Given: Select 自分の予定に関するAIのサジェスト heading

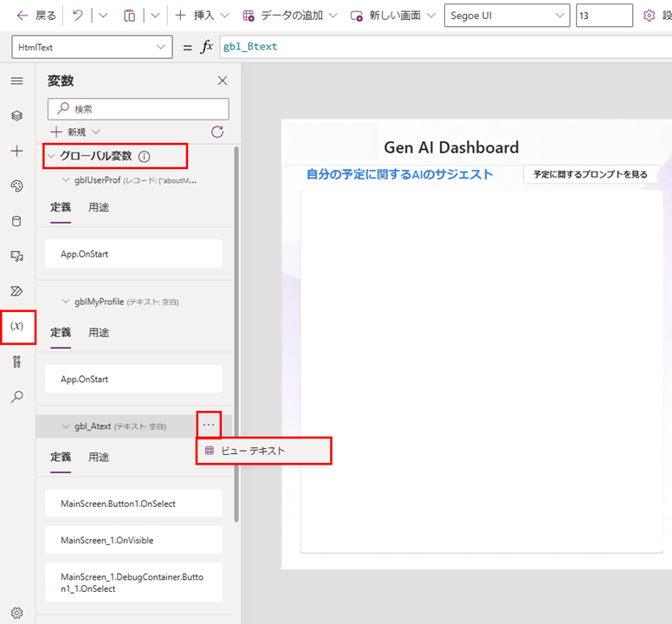Looking at the screenshot, I should (x=399, y=174).
